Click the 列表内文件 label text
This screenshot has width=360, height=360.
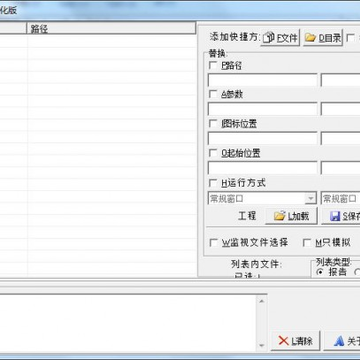(x=256, y=264)
